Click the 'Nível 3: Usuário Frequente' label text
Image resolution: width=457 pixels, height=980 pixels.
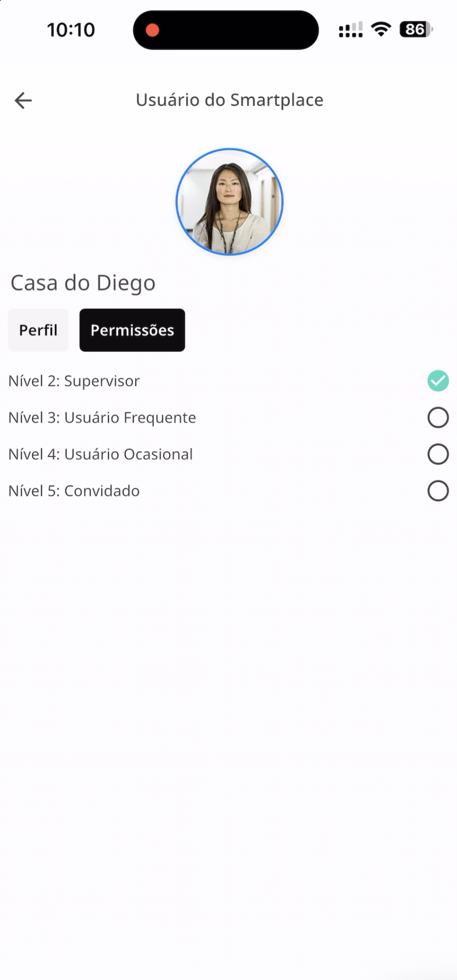tap(102, 417)
